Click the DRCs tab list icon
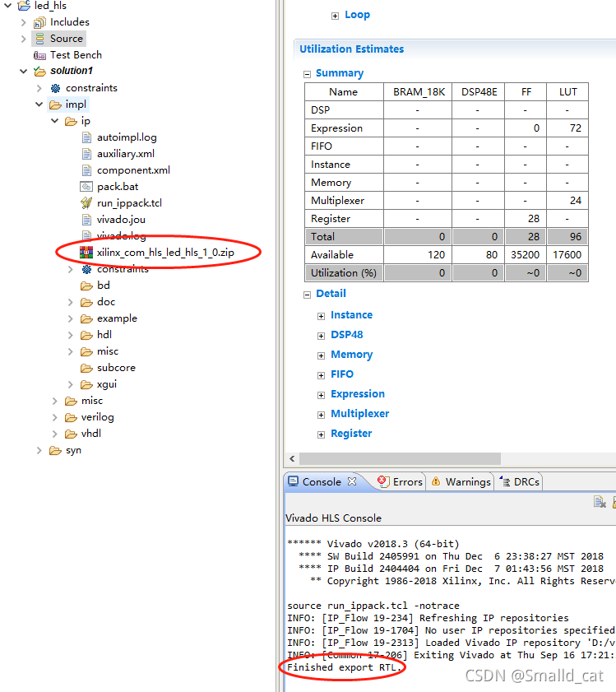616x692 pixels. click(x=505, y=481)
